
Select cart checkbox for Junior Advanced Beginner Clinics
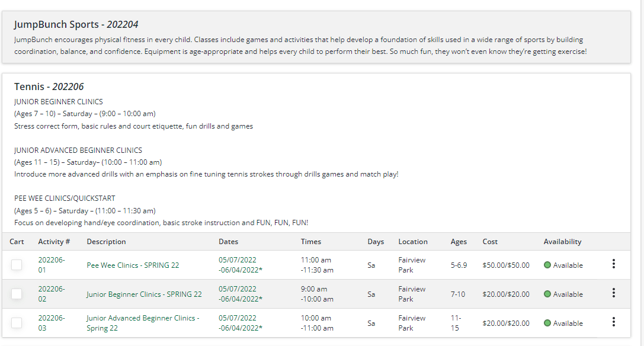17,323
